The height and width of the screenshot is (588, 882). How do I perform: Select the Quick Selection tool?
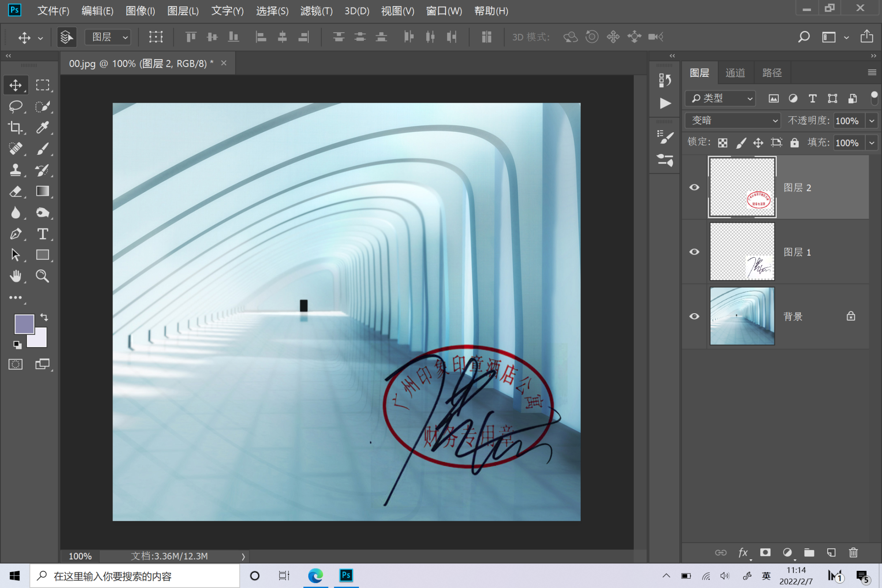tap(42, 106)
